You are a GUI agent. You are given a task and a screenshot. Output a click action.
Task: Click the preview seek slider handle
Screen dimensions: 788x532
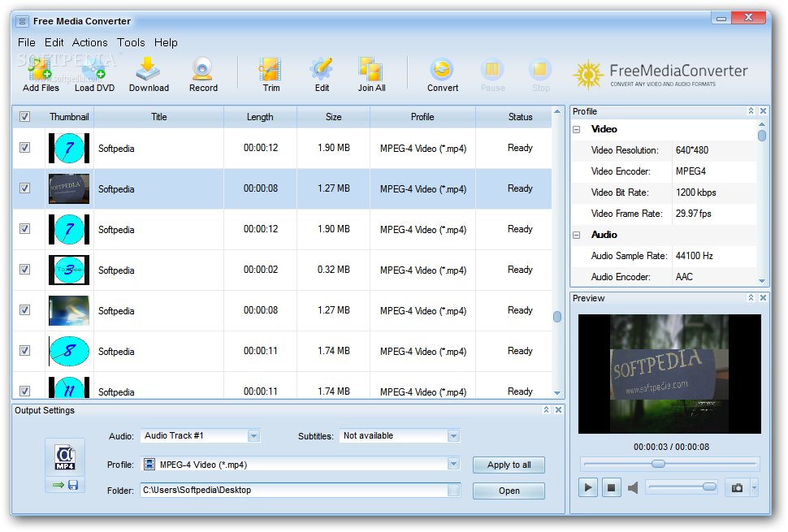658,464
